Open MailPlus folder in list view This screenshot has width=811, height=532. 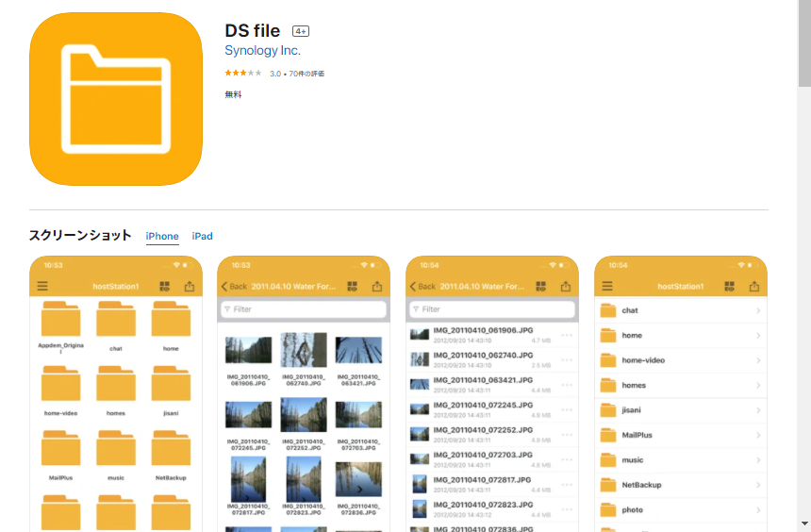click(x=681, y=435)
